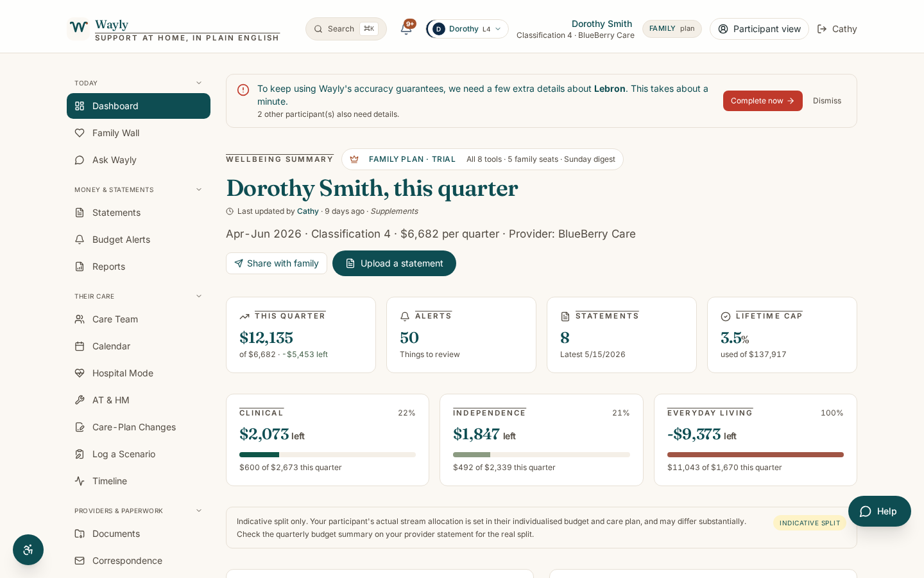924x578 pixels.
Task: Click the Everyday Living progress bar
Action: tap(755, 455)
